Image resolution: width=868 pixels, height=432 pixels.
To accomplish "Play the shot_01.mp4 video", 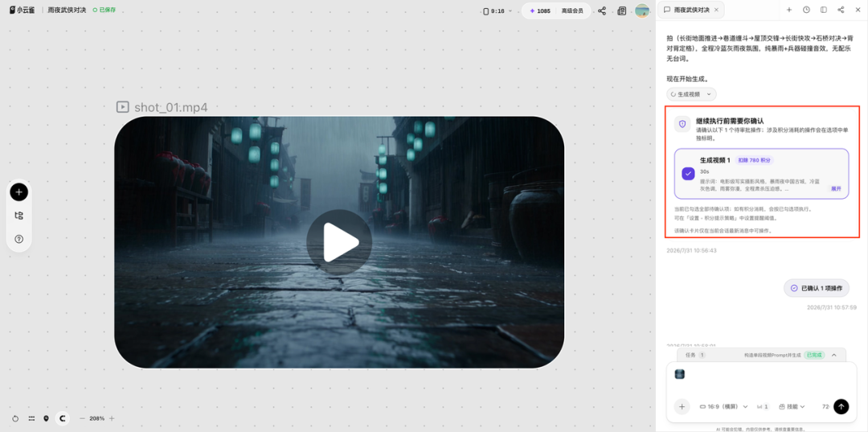I will pyautogui.click(x=339, y=242).
